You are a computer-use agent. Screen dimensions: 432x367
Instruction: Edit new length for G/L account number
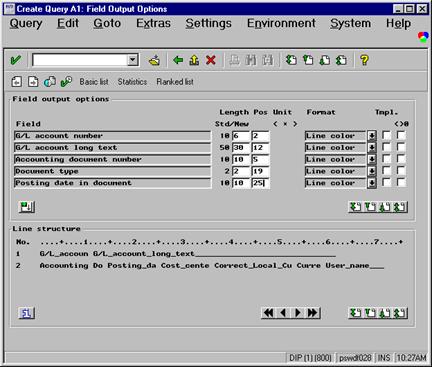pos(241,136)
